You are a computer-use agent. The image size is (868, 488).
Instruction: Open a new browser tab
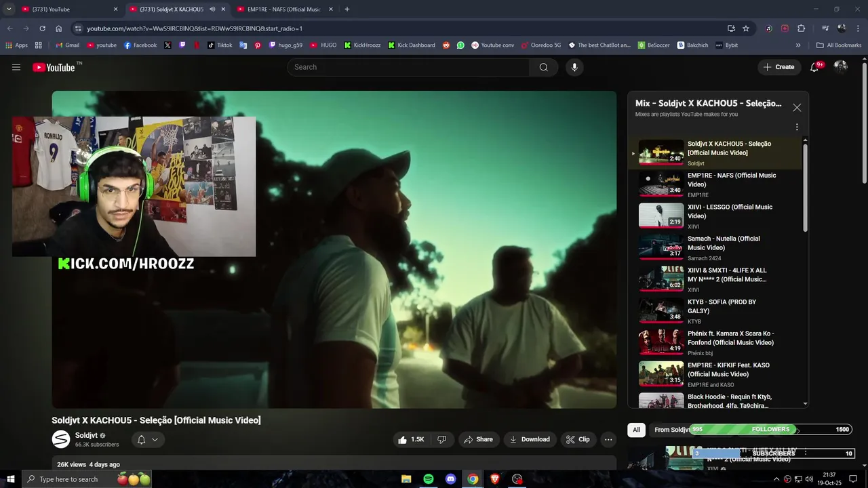click(x=347, y=9)
